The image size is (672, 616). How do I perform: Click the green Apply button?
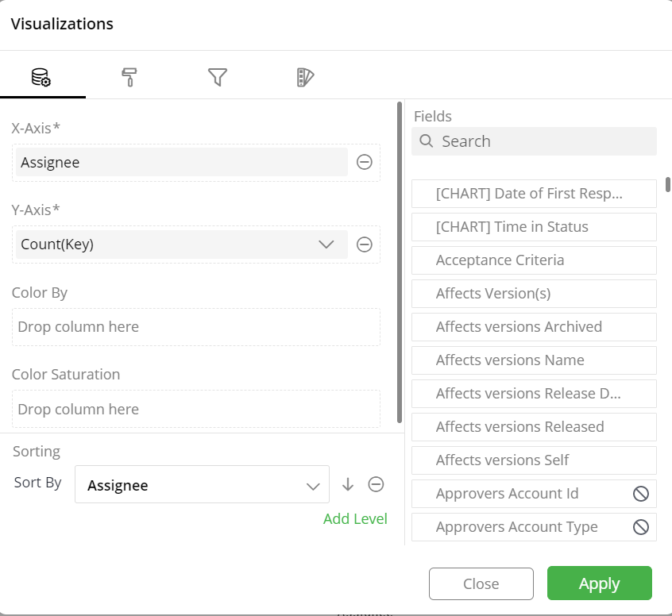[600, 583]
